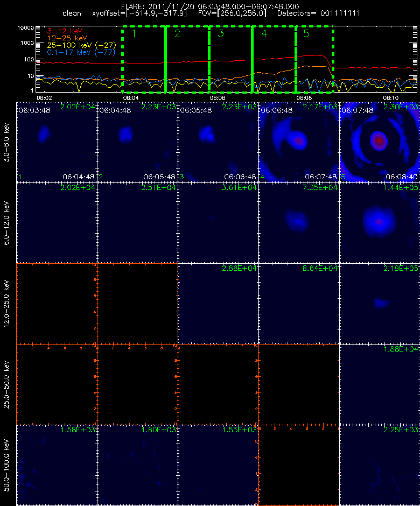Click interval 3 label in the light curve

tap(221, 33)
